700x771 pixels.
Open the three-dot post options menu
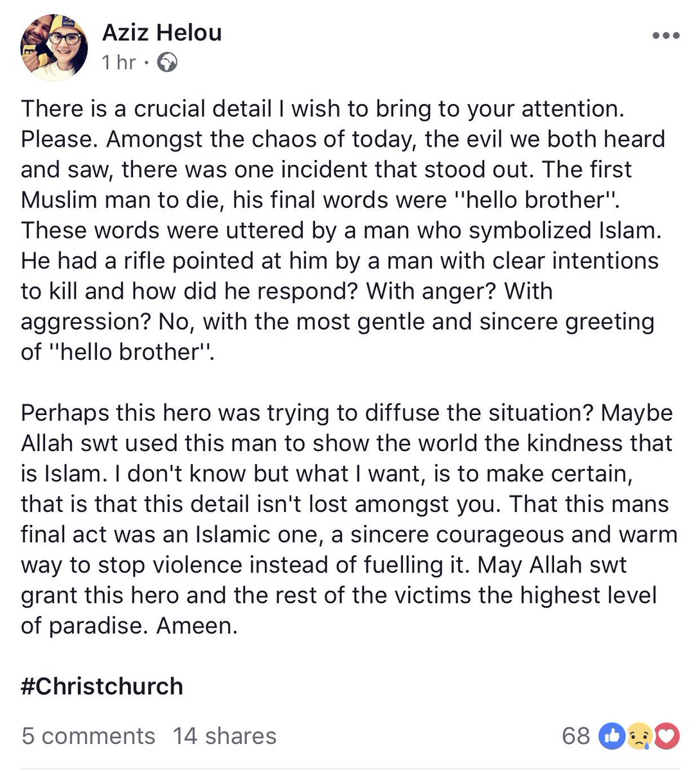(x=666, y=36)
